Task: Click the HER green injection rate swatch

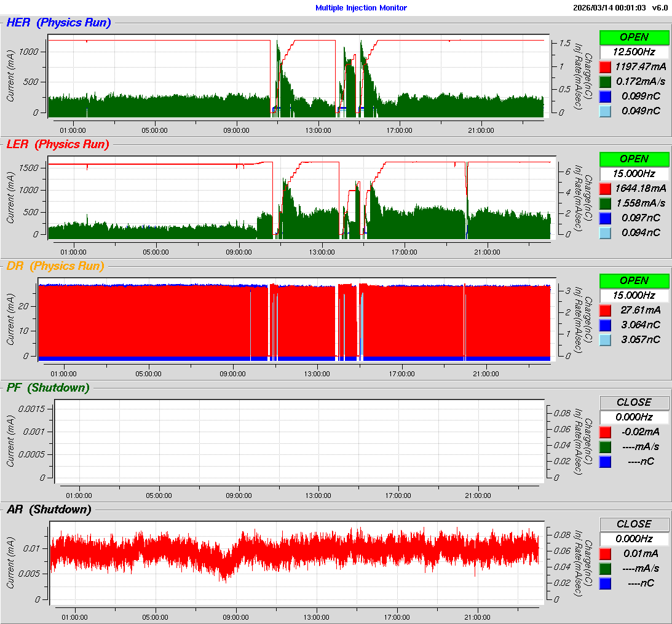Action: [x=605, y=81]
